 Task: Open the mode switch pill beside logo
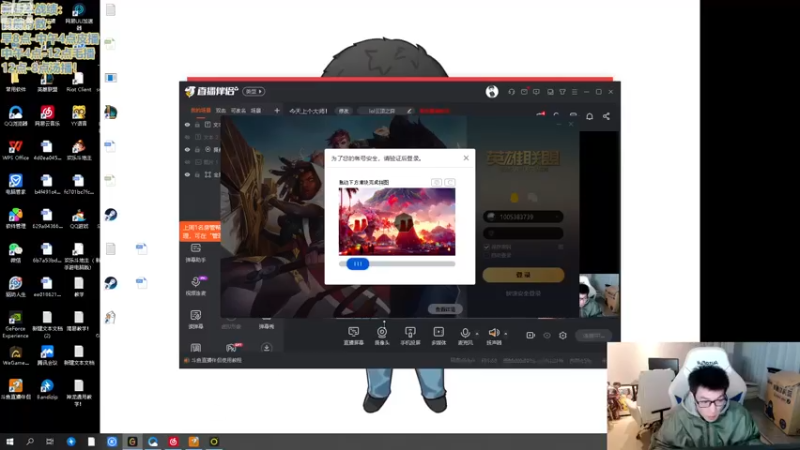tap(254, 91)
